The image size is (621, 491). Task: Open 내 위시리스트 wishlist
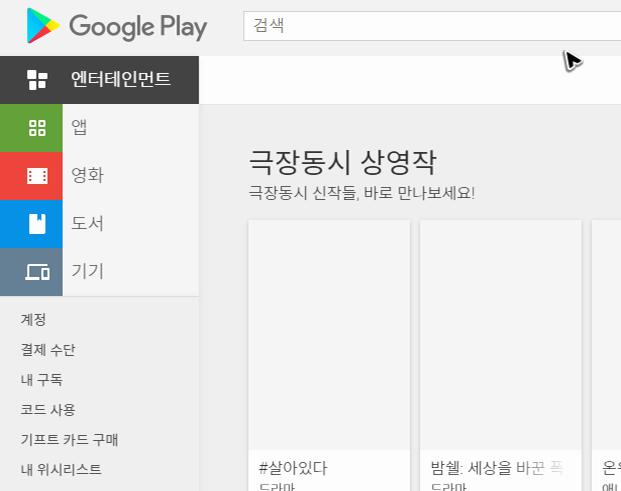click(61, 470)
